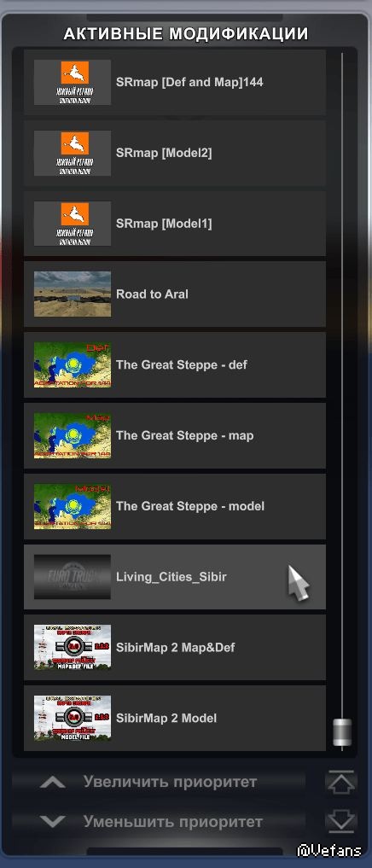Move mod to top priority arrow icon
Image resolution: width=372 pixels, height=868 pixels.
point(340,782)
